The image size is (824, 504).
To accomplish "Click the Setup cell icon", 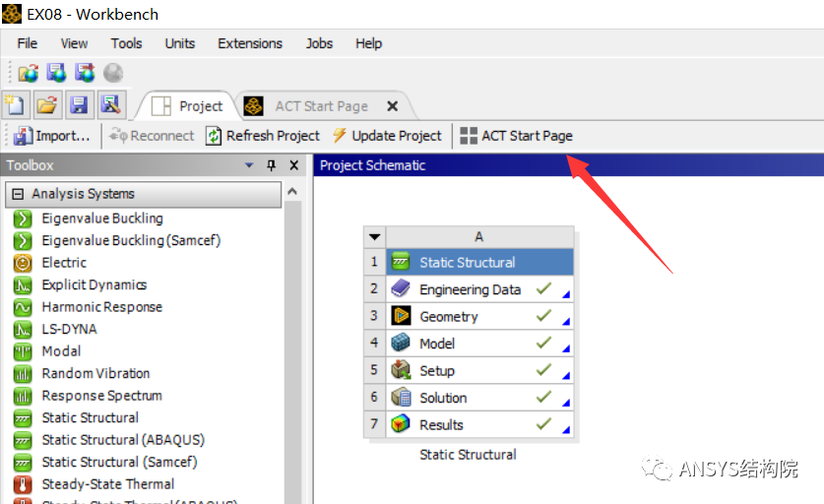I will point(401,369).
